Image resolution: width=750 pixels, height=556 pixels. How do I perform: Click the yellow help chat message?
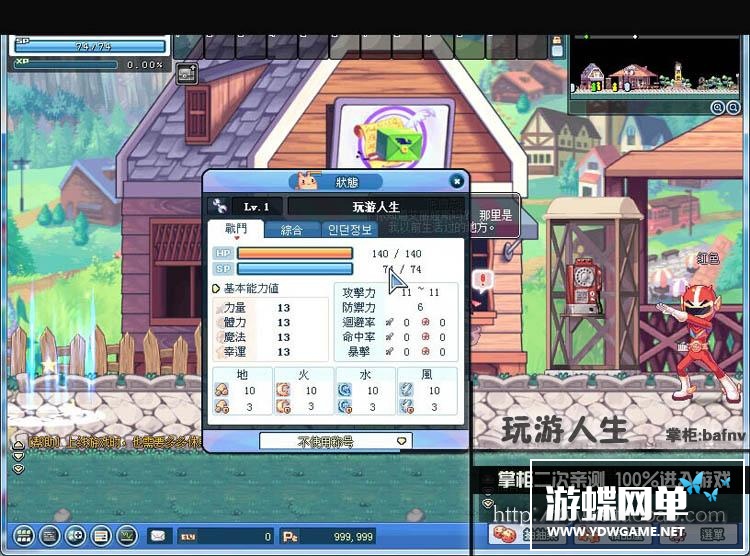pos(115,442)
